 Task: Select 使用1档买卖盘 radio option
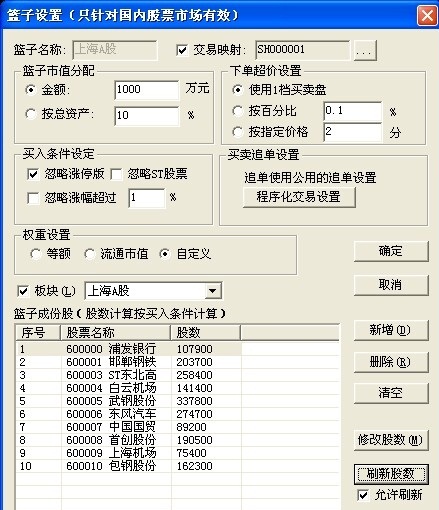pyautogui.click(x=237, y=90)
